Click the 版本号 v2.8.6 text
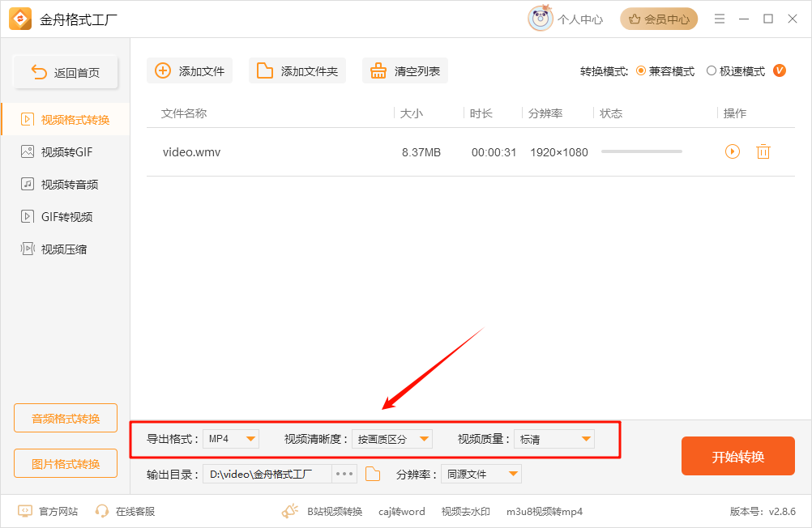The image size is (812, 528). coord(763,512)
